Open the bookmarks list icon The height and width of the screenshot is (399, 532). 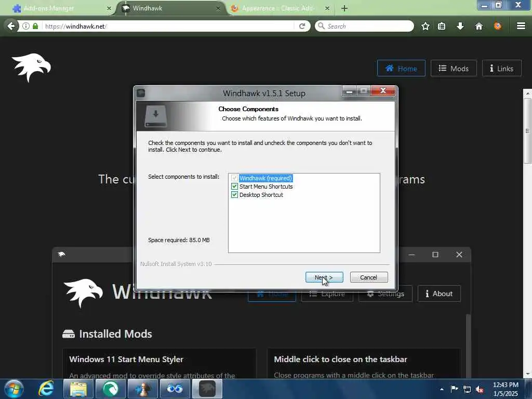442,26
